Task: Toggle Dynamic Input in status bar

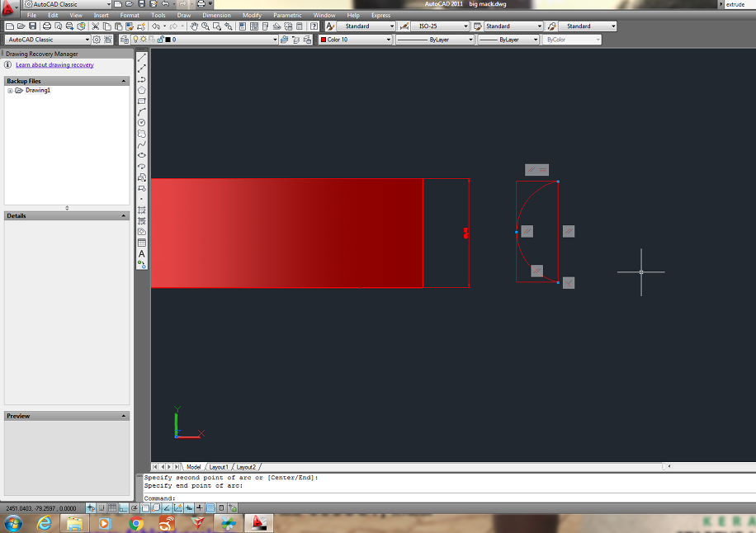Action: click(189, 508)
